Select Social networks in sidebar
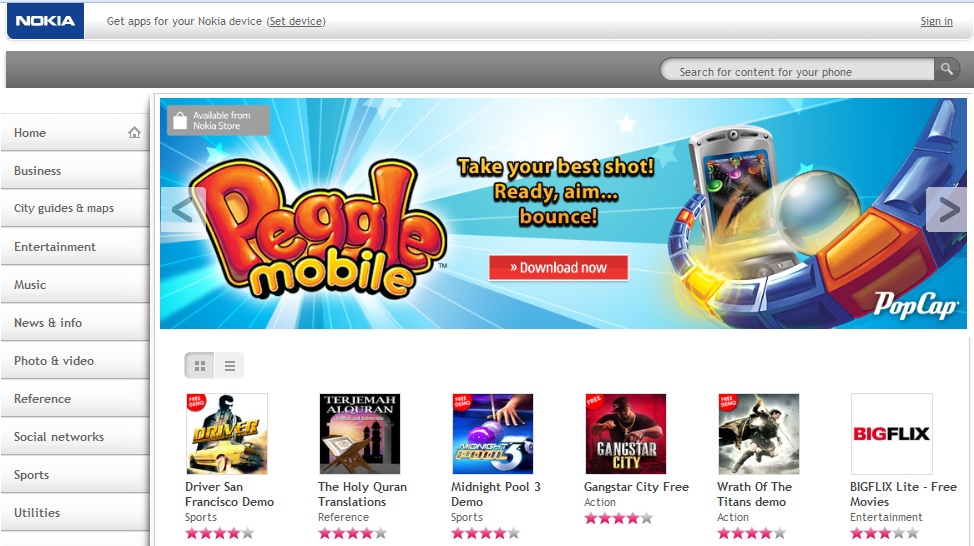 pyautogui.click(x=75, y=437)
